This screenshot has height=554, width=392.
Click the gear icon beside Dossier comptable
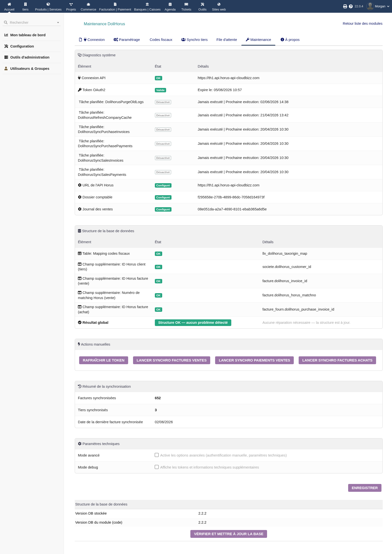coord(80,197)
